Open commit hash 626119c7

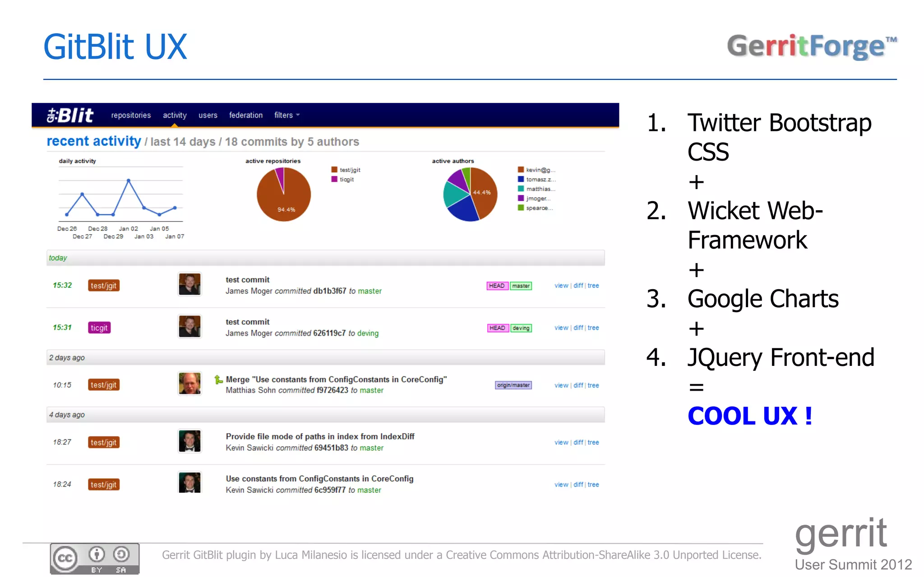pos(329,333)
